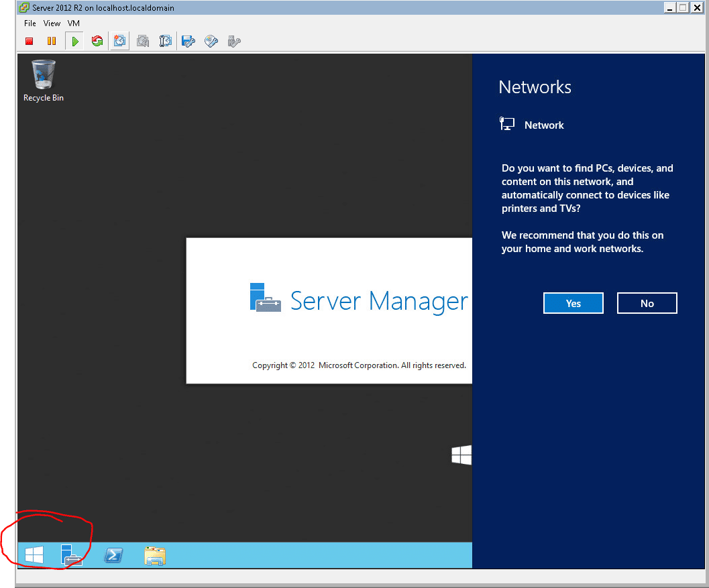709x588 pixels.
Task: Stop the VM with the red power-off icon
Action: click(30, 42)
